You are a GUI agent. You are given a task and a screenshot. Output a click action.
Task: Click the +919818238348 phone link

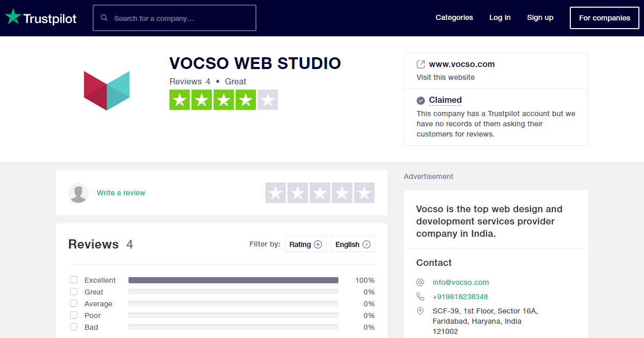point(460,297)
